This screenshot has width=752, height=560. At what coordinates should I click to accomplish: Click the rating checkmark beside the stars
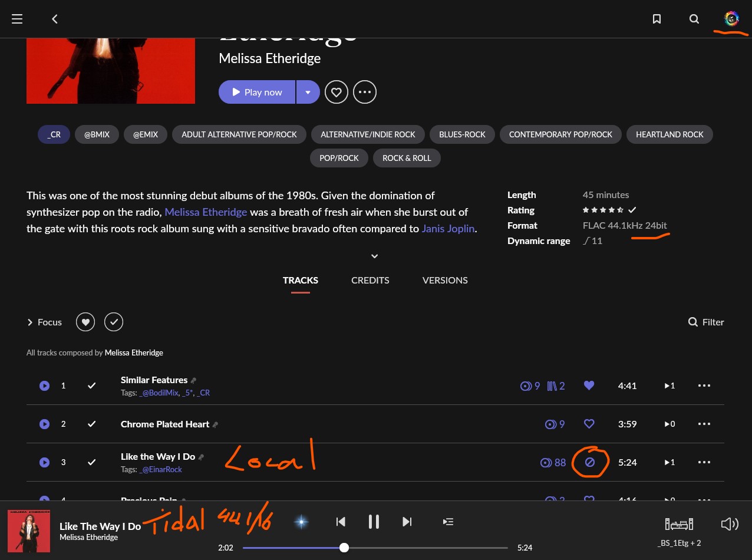[632, 210]
